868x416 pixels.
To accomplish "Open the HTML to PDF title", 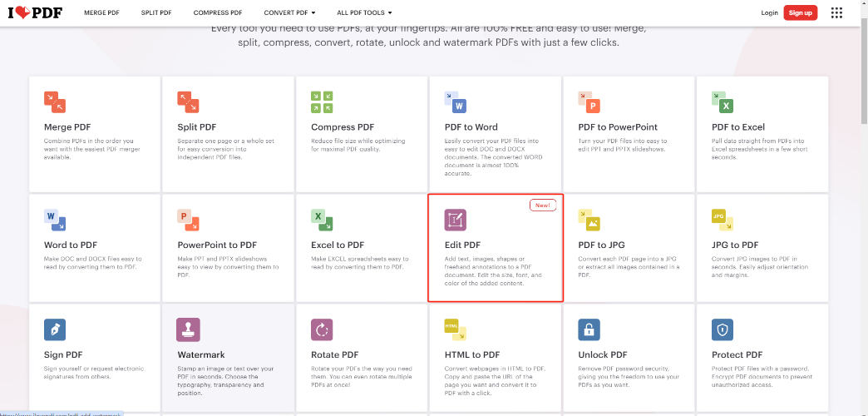I will 472,354.
